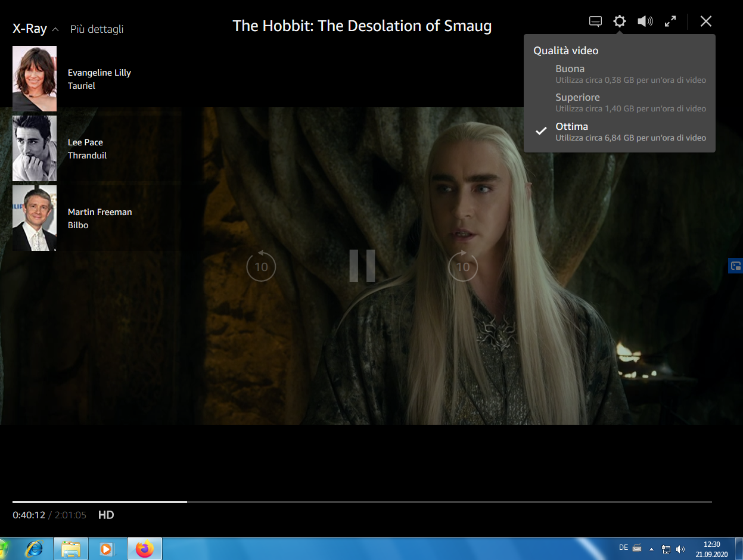Select Evangeline Lilly name
743x560 pixels.
[x=100, y=73]
